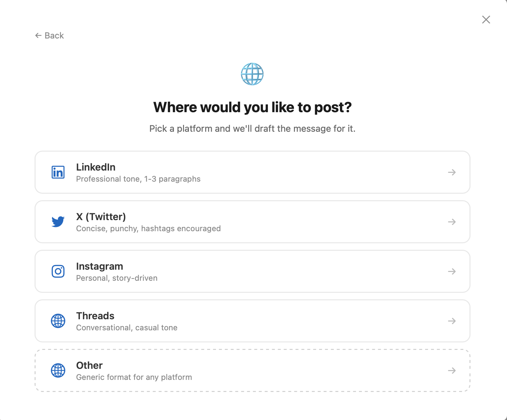Choose the LinkedIn platform title
The image size is (507, 420).
pos(96,167)
